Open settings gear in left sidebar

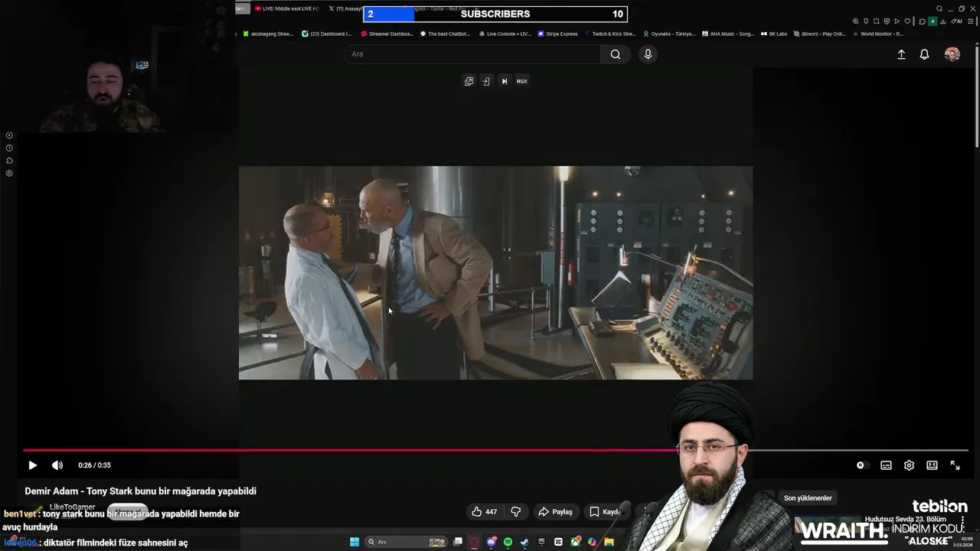point(9,173)
